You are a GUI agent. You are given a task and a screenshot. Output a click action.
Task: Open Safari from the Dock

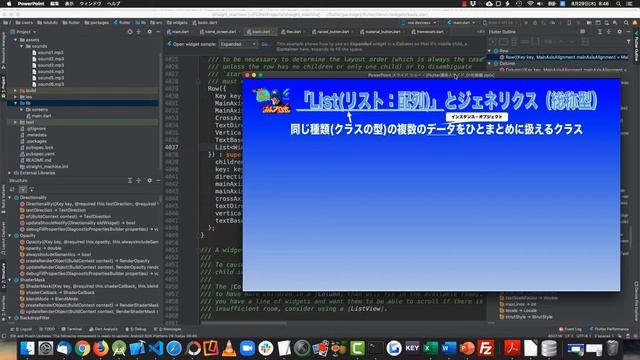coord(174,349)
